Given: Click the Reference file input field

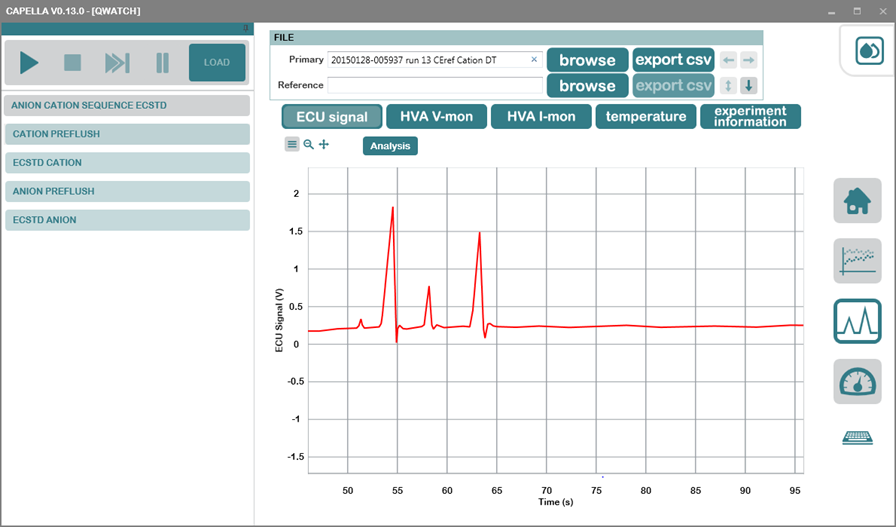Looking at the screenshot, I should click(435, 85).
